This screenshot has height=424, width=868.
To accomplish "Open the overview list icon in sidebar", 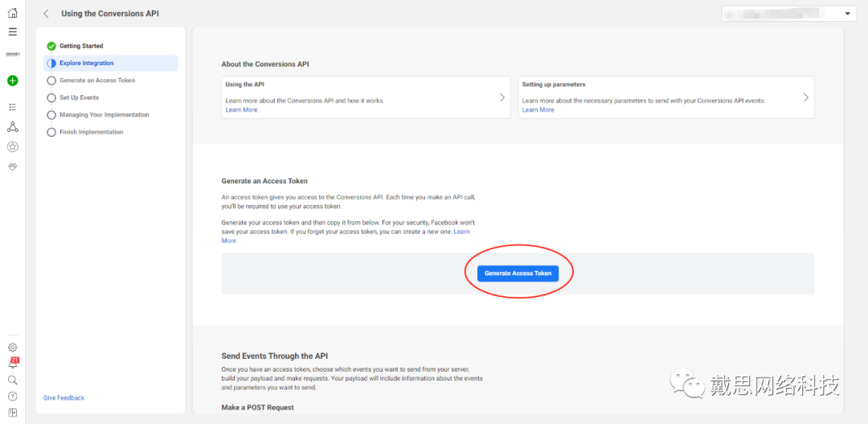I will (12, 106).
